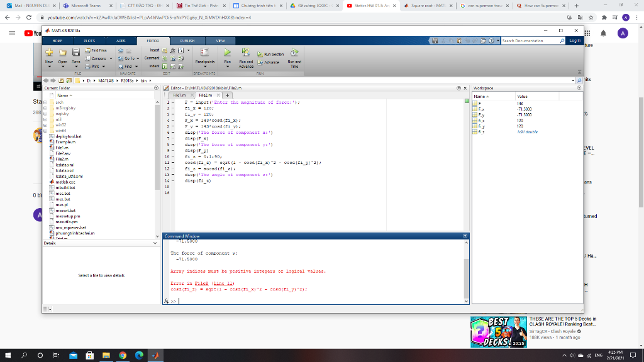Open the Workspace panel actions menu

coord(579,88)
